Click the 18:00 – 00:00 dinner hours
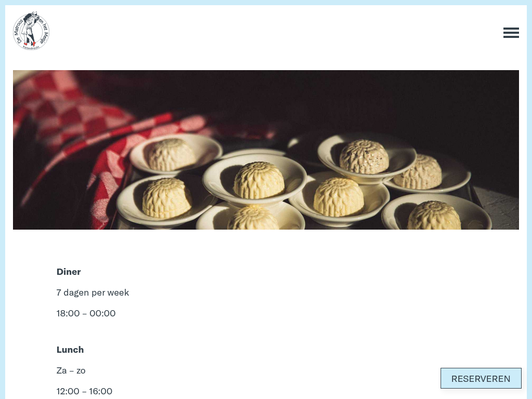 coord(86,313)
